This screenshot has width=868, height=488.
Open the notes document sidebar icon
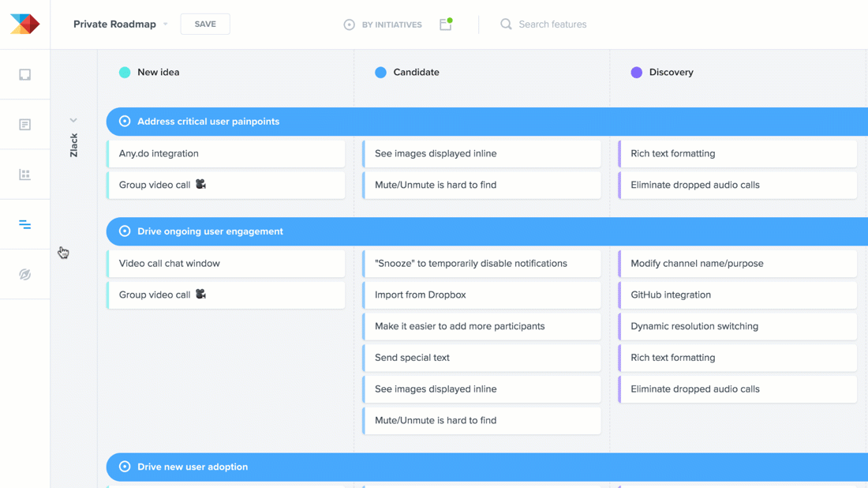pos(25,125)
